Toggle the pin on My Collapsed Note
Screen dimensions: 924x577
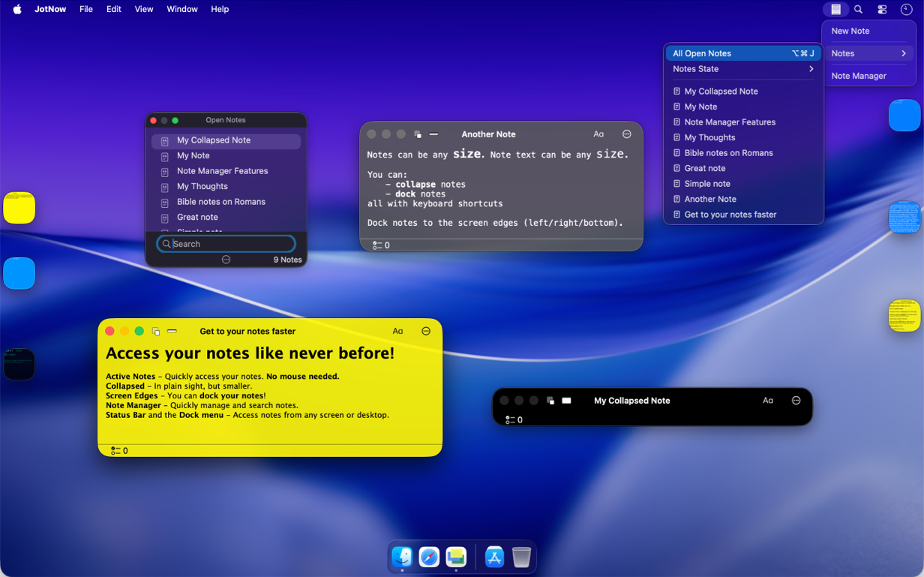551,400
